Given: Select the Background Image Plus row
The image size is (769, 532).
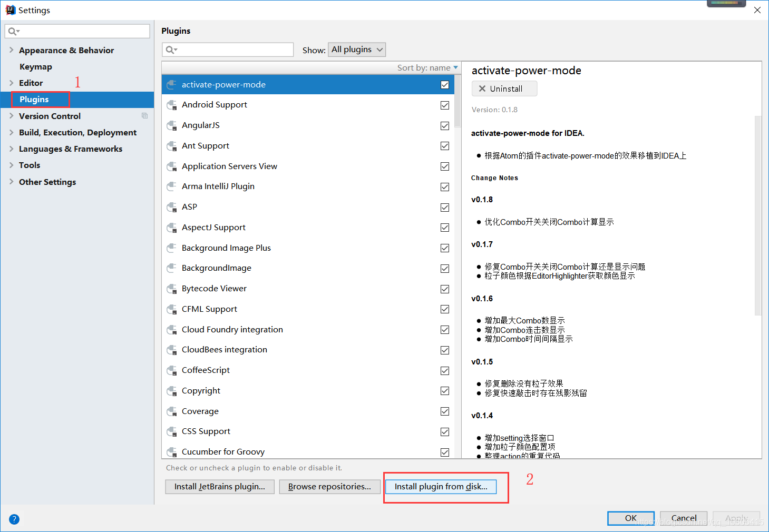Looking at the screenshot, I should (308, 248).
